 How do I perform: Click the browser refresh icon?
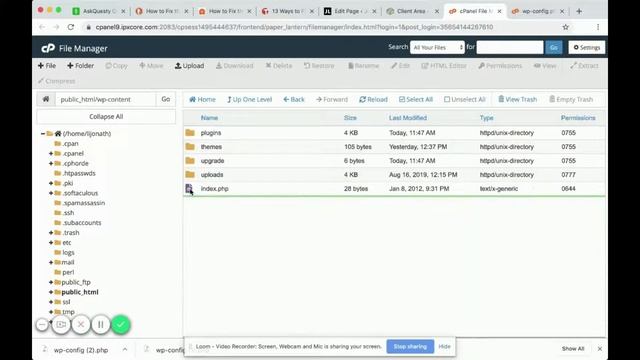(71, 27)
